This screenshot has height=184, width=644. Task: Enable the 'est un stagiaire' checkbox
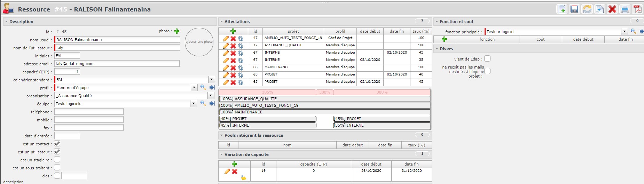(x=57, y=160)
